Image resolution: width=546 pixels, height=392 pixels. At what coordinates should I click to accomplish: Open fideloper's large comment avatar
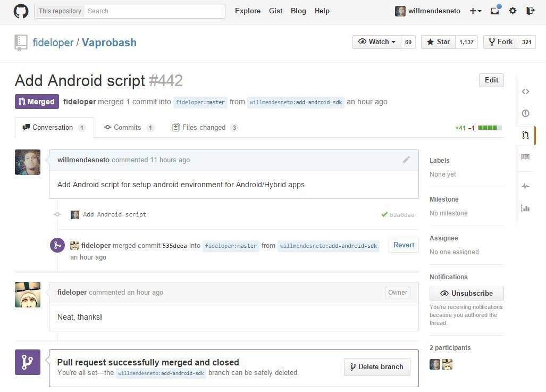(x=28, y=295)
